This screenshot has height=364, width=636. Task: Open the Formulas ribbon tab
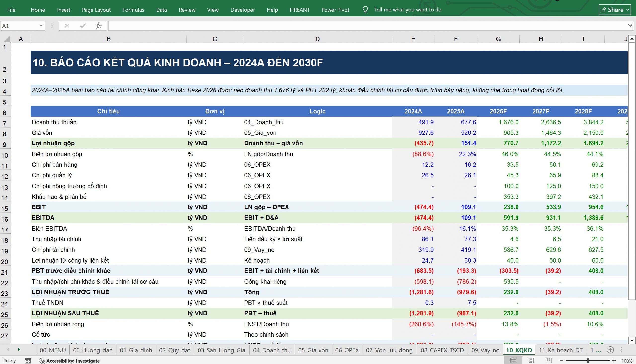[x=133, y=10]
